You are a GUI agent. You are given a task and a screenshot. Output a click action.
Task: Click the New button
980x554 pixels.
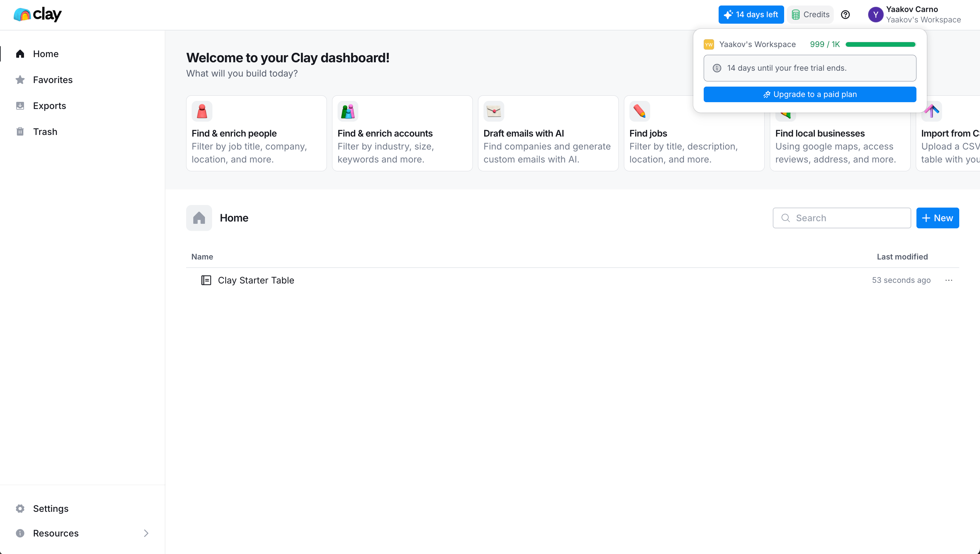tap(938, 218)
